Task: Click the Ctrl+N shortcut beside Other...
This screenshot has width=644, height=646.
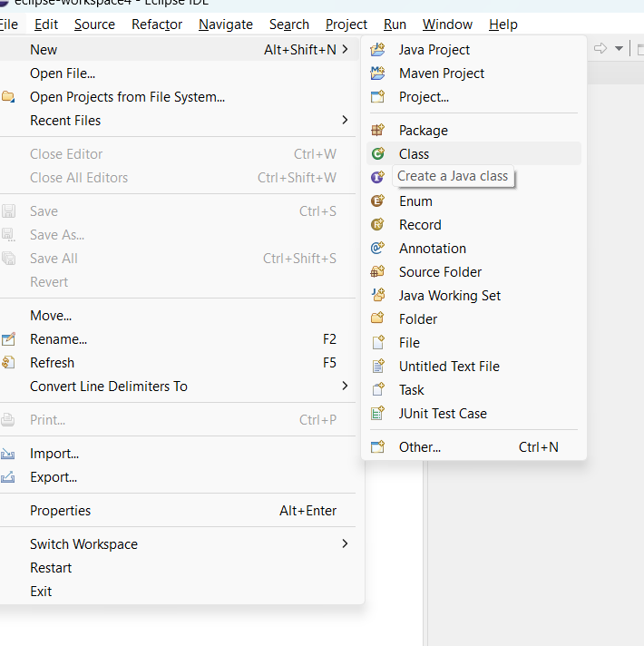Action: tap(538, 447)
